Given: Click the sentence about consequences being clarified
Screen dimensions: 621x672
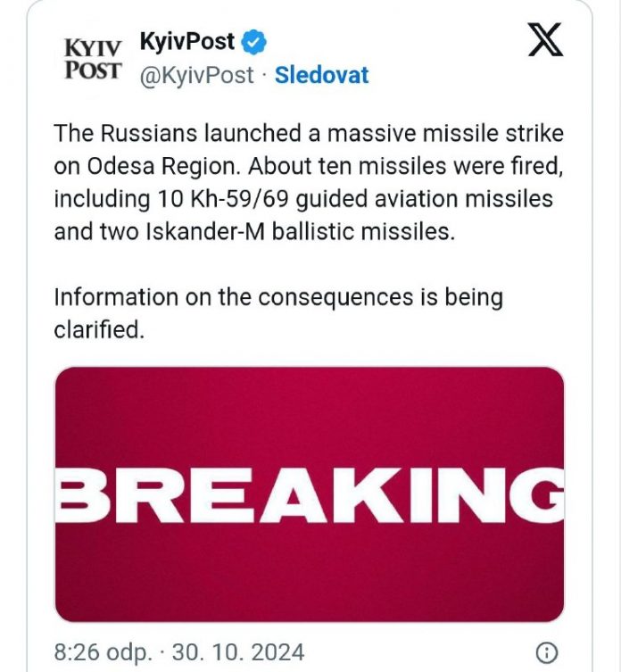Looking at the screenshot, I should coord(278,313).
